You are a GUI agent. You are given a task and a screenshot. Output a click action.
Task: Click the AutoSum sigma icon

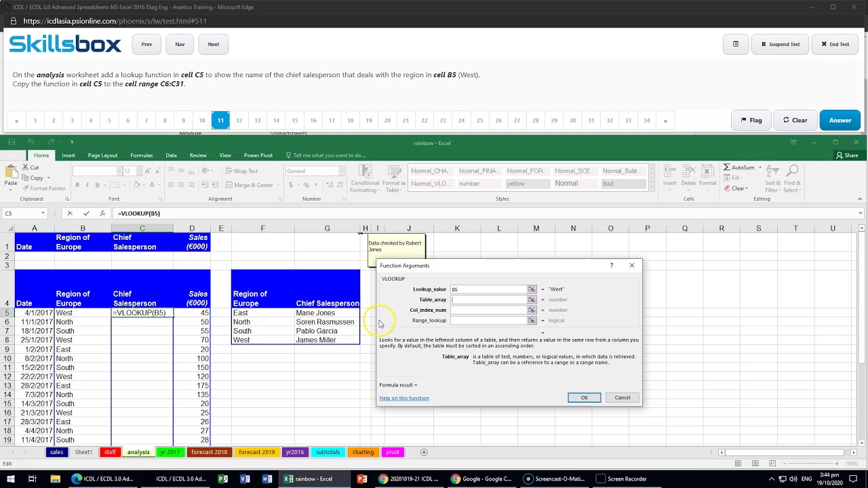pyautogui.click(x=727, y=167)
